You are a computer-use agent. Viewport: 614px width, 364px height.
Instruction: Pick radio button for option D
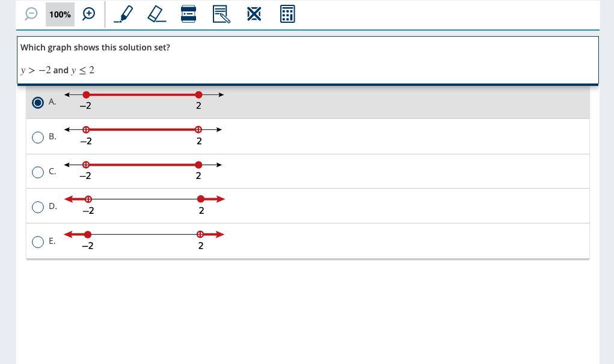pyautogui.click(x=38, y=207)
